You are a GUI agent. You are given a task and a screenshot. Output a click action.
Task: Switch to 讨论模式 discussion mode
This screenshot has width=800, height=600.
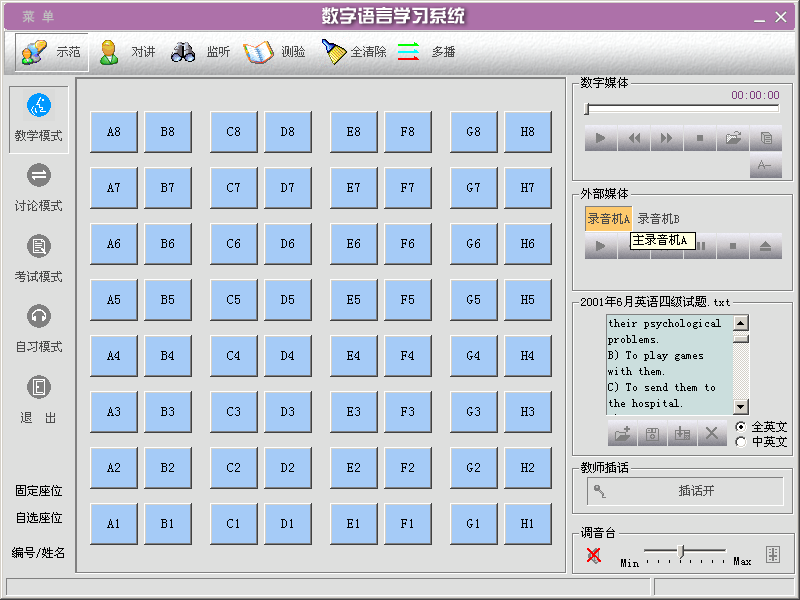(39, 188)
